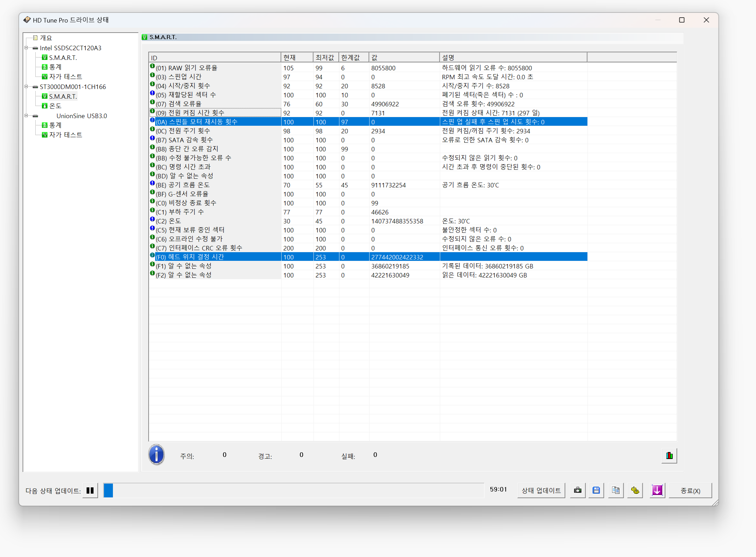This screenshot has height=557, width=756.
Task: Select row (07) 검색 오류율
Action: click(x=368, y=104)
